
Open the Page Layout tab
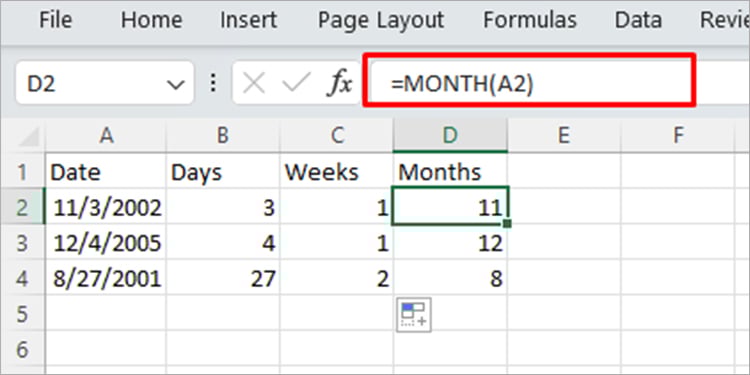[381, 20]
